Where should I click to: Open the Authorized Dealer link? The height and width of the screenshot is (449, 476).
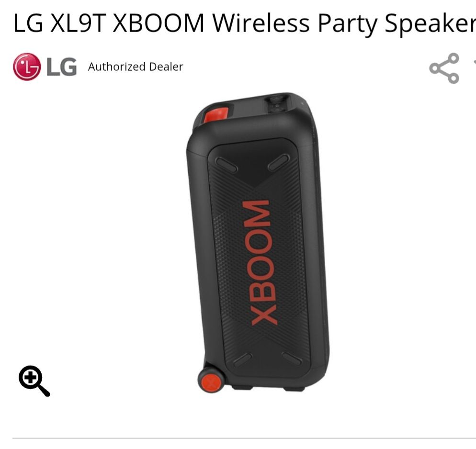136,67
